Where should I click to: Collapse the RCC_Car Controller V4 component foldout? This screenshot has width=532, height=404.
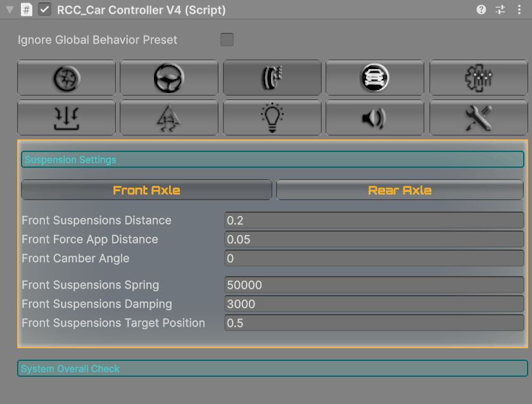10,10
